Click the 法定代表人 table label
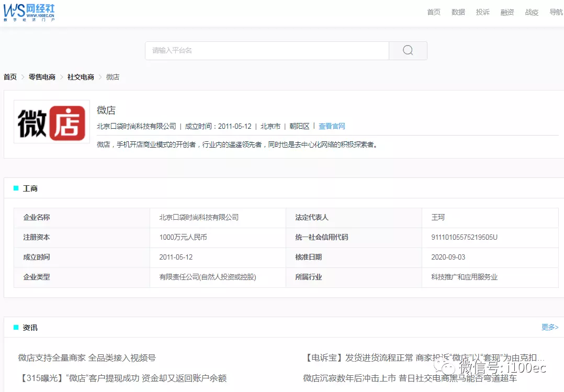The height and width of the screenshot is (392, 564). [x=312, y=217]
